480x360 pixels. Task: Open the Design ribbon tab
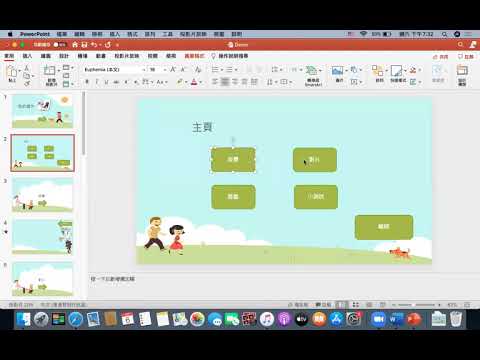point(64,56)
